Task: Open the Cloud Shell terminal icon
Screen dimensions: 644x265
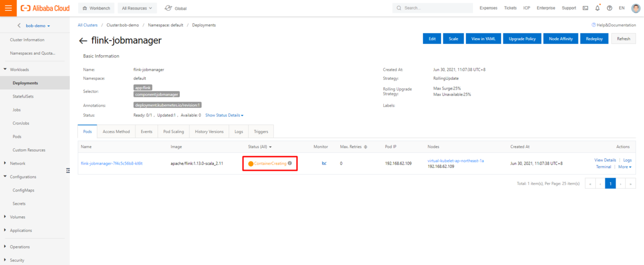Action: pyautogui.click(x=585, y=8)
